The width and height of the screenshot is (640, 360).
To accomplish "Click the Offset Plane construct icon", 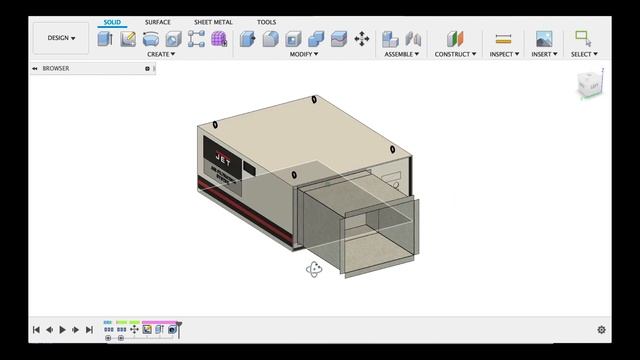I will [455, 39].
